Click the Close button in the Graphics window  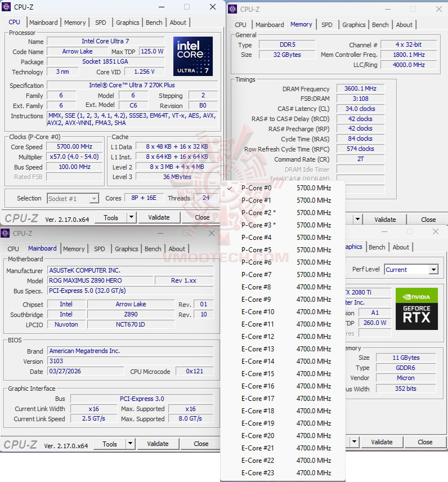click(x=425, y=442)
